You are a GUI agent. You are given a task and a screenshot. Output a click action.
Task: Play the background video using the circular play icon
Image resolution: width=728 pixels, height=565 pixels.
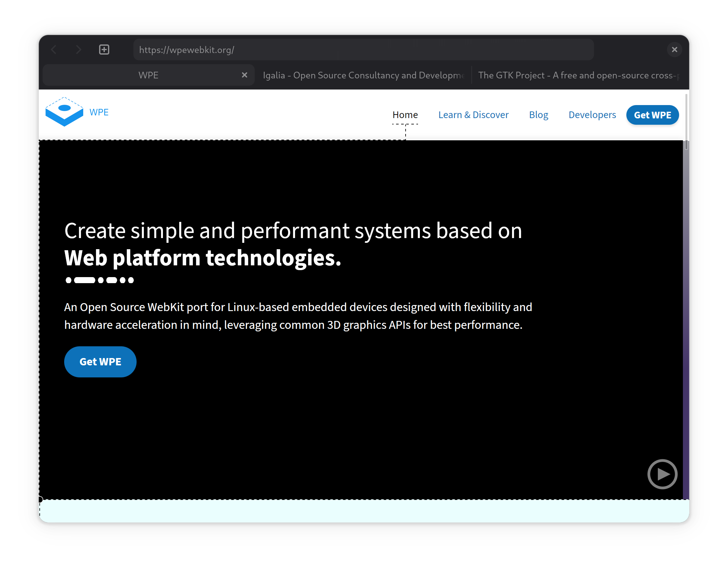click(x=662, y=474)
